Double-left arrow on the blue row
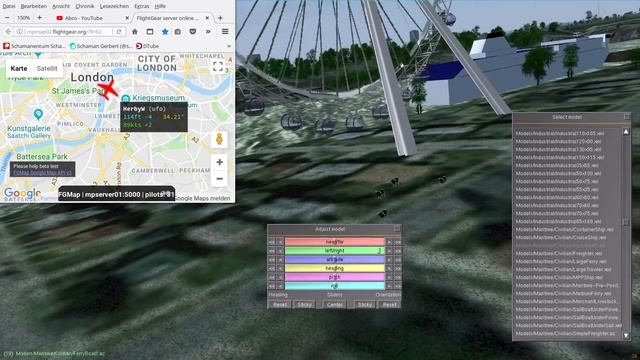This screenshot has height=360, width=640. tap(272, 260)
